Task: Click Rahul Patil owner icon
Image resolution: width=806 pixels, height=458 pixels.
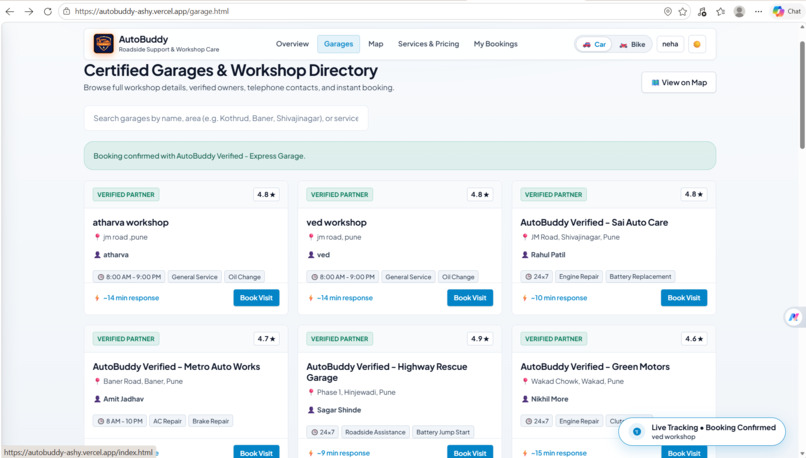Action: (x=525, y=254)
